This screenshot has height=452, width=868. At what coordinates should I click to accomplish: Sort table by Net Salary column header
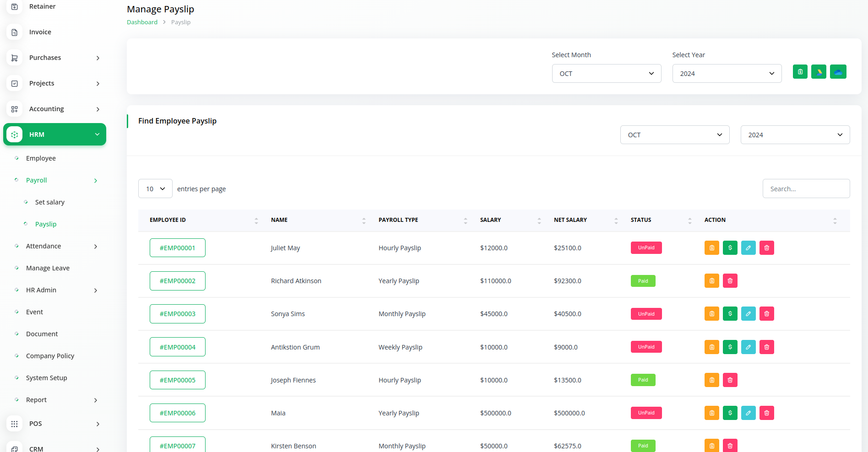tap(570, 220)
